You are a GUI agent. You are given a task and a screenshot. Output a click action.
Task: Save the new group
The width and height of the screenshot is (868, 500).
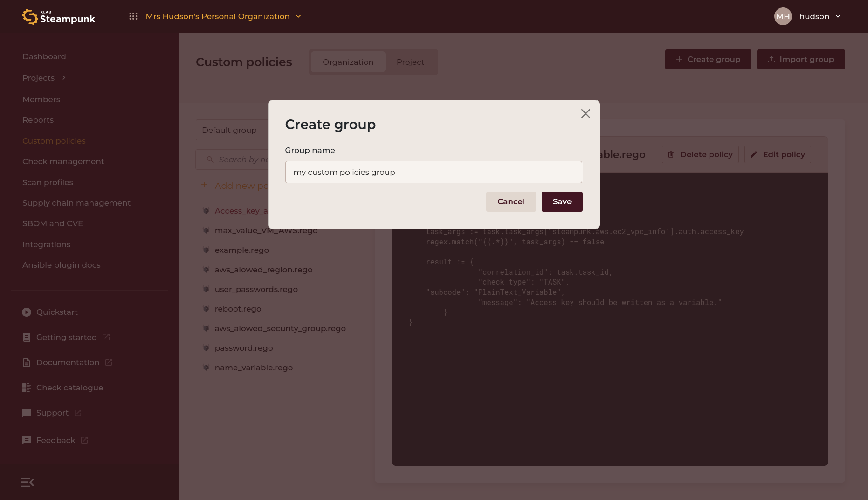pyautogui.click(x=562, y=201)
